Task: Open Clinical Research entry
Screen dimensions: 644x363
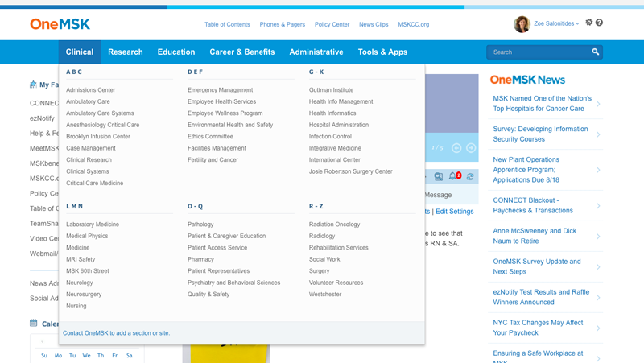Action: [89, 159]
